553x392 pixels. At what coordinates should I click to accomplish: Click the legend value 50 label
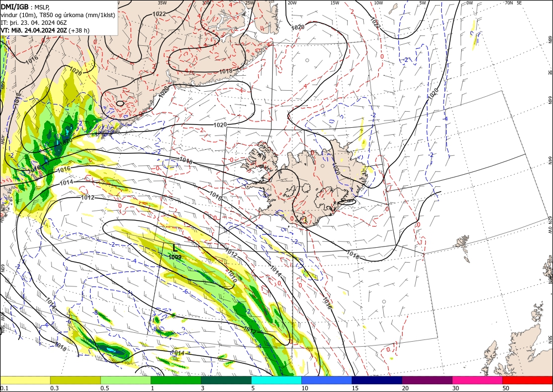(x=506, y=388)
